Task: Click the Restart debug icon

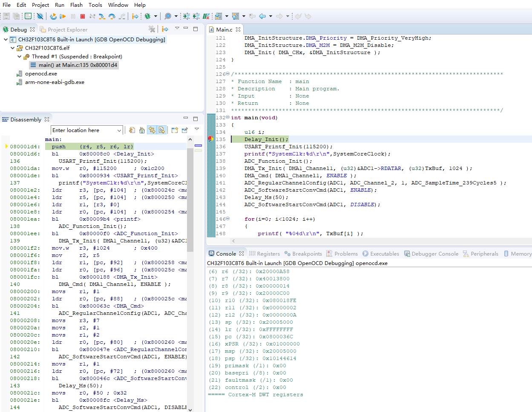Action: click(53, 16)
